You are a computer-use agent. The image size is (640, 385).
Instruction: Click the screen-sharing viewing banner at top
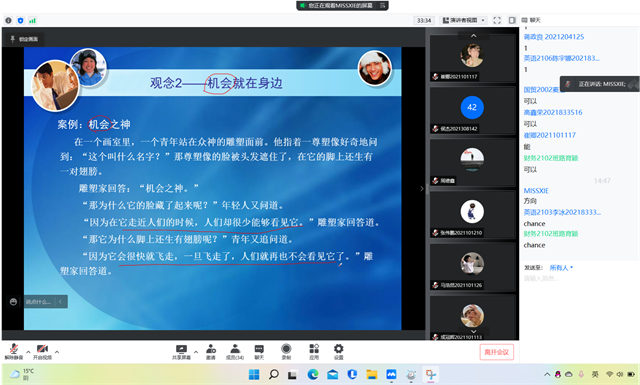coord(342,5)
